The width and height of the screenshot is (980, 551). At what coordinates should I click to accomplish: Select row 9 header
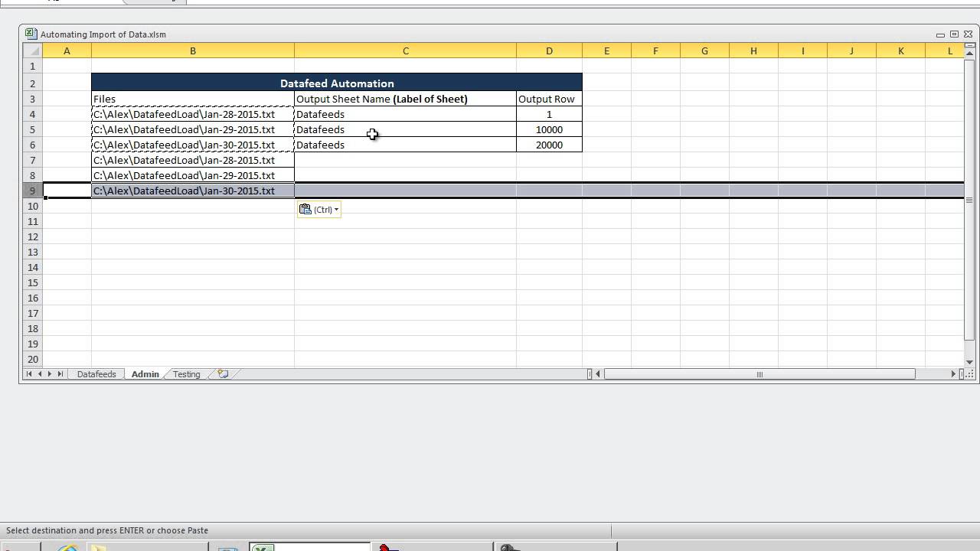(x=32, y=191)
